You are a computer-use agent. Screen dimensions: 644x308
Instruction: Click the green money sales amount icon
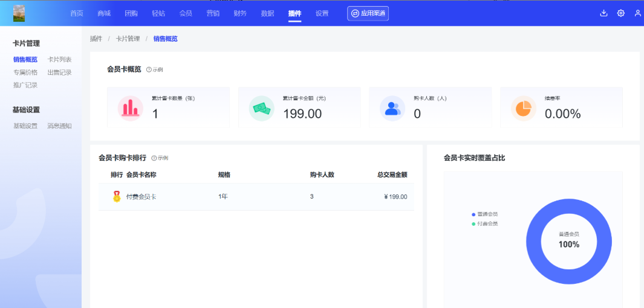[261, 109]
